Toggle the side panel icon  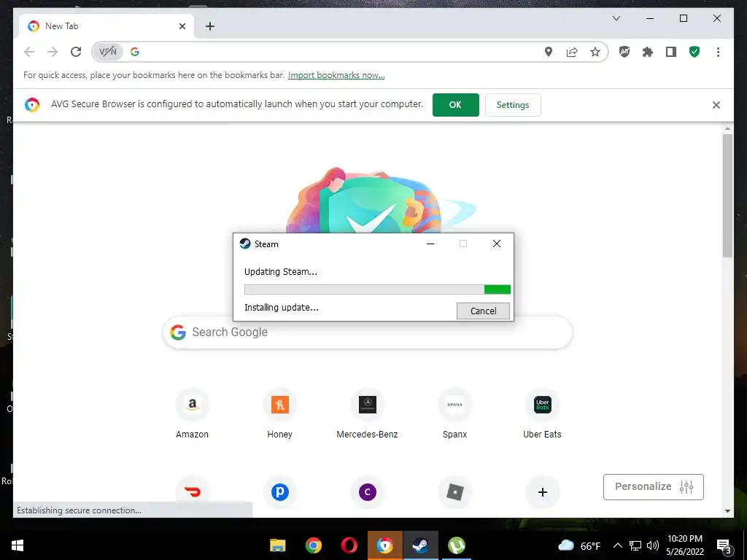[x=671, y=52]
